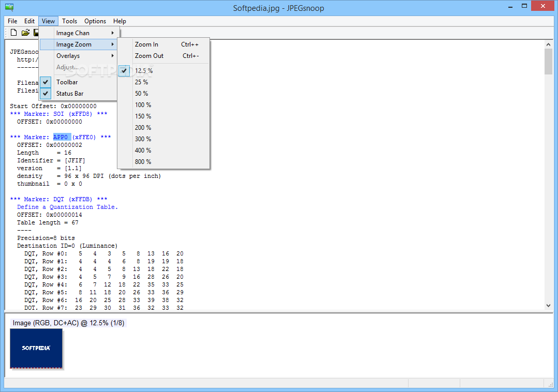Set image zoom to 50 %

(163, 94)
